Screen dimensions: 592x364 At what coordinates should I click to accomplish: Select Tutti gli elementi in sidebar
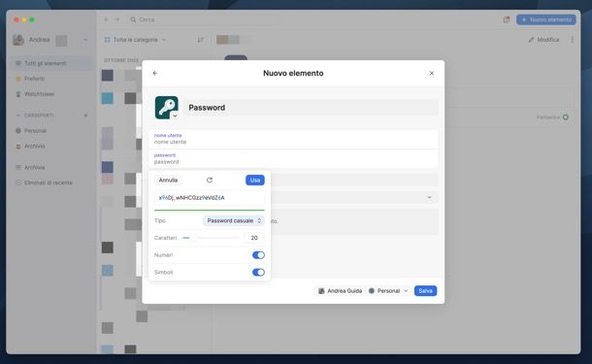click(50, 63)
